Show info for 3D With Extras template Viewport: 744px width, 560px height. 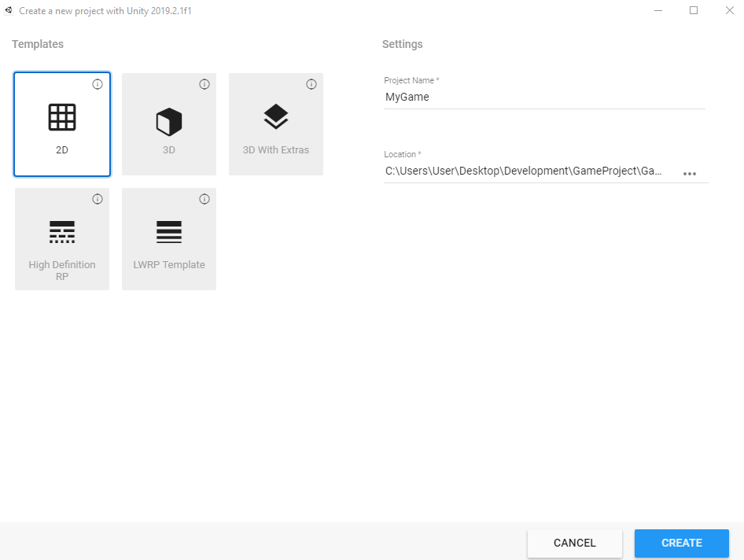[x=311, y=84]
